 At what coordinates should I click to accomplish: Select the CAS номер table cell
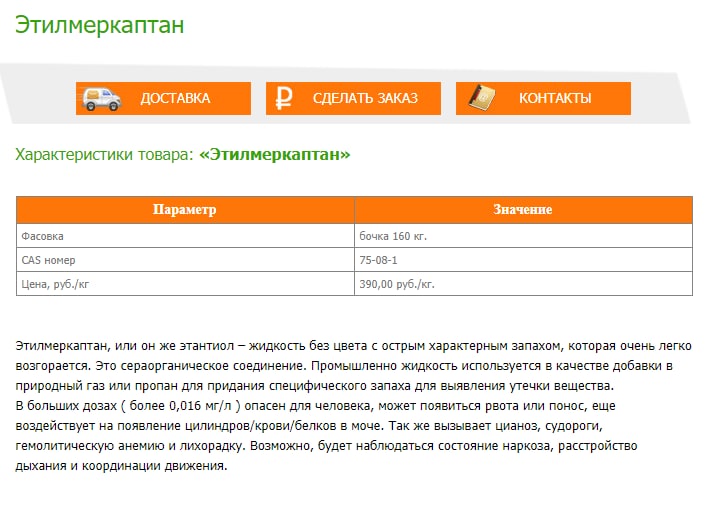coord(185,260)
